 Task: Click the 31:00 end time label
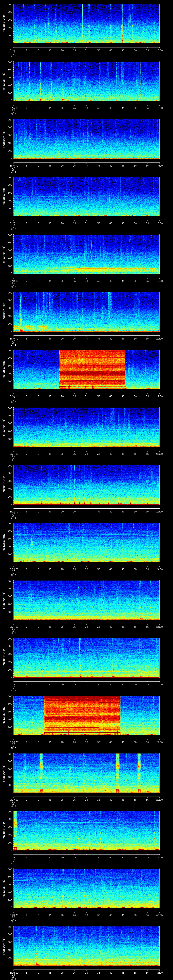(x=160, y=972)
